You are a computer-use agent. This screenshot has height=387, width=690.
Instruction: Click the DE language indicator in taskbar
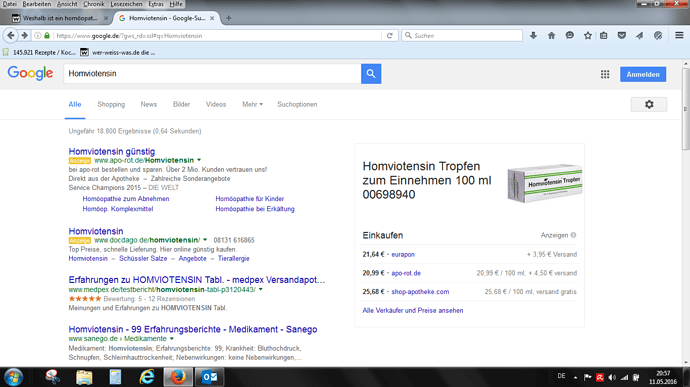[561, 376]
